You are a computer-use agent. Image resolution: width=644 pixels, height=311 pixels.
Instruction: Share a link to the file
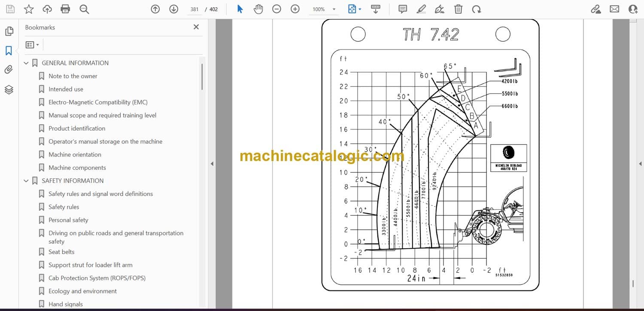coord(596,9)
